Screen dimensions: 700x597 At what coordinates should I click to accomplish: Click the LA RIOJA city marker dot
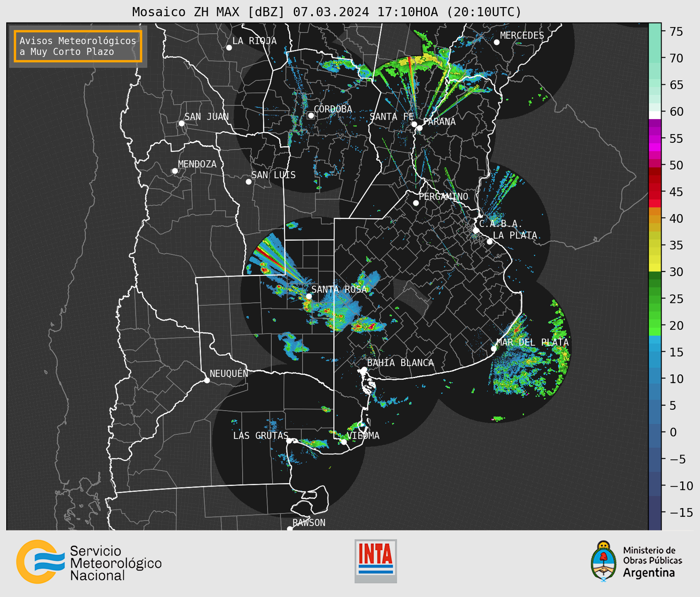coord(229,48)
